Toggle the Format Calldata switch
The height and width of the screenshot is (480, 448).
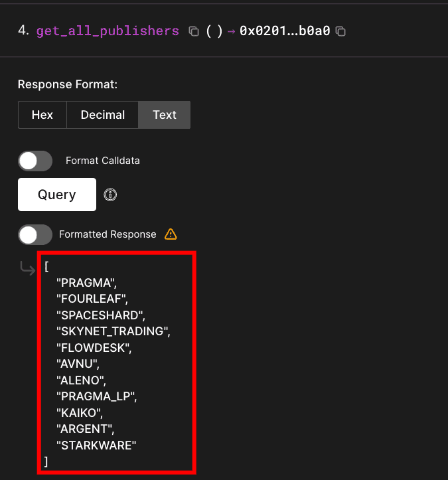[x=35, y=161]
